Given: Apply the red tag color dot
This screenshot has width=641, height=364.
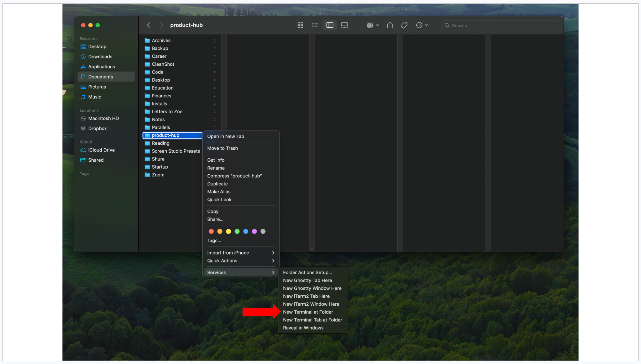Looking at the screenshot, I should coord(211,231).
